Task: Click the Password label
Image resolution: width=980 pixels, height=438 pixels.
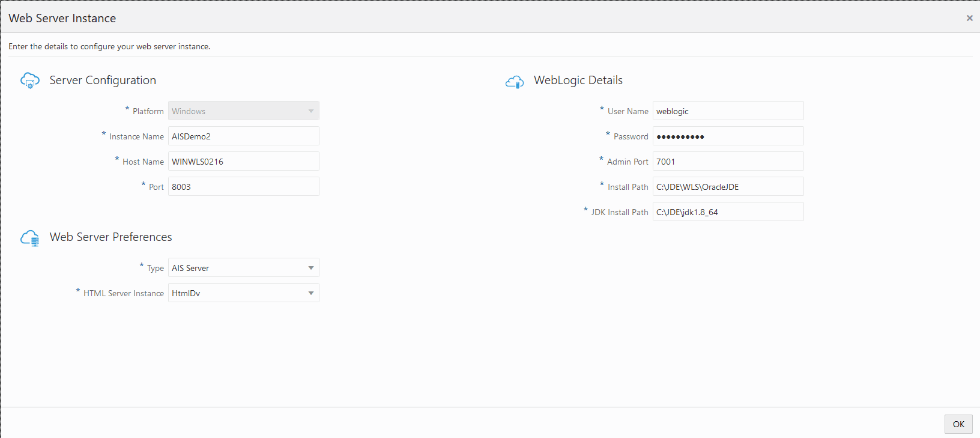Action: point(631,136)
